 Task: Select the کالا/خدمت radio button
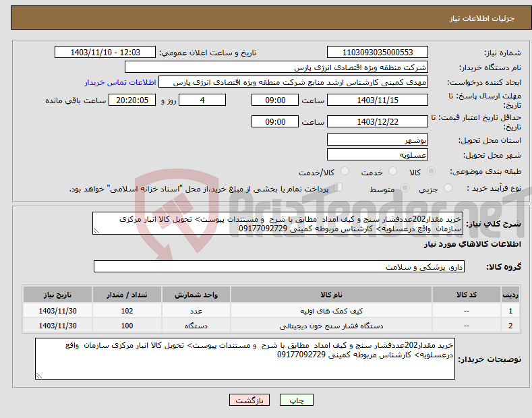pyautogui.click(x=345, y=171)
